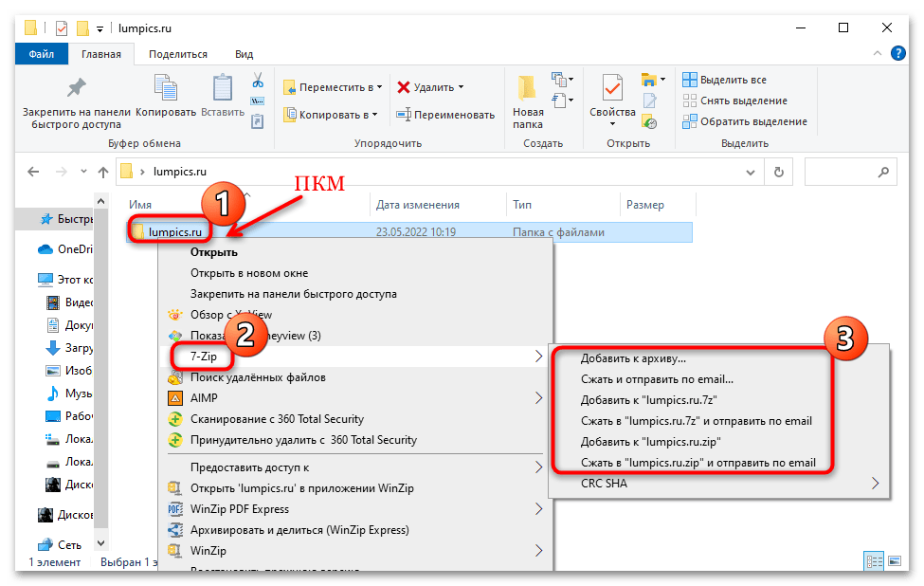This screenshot has width=924, height=586.
Task: Open the 'Вид' ribbon tab
Action: [244, 54]
